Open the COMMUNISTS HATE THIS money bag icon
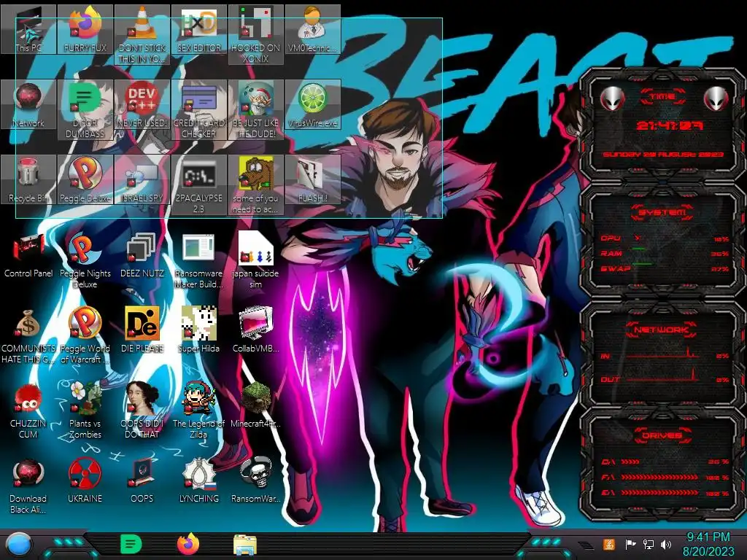 (28, 335)
